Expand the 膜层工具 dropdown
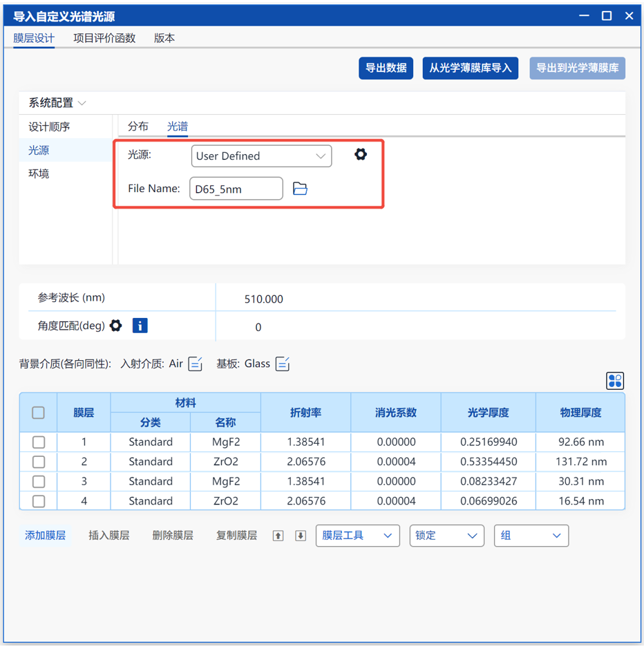 click(x=357, y=536)
